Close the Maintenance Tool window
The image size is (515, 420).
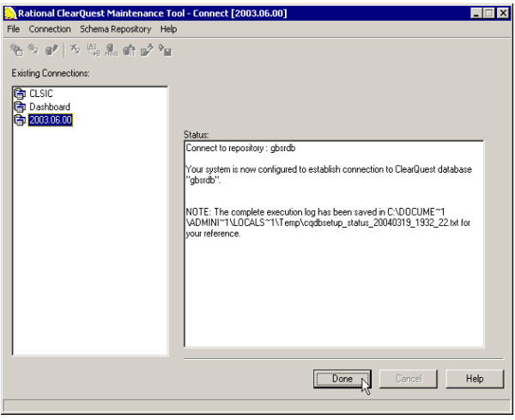[503, 13]
